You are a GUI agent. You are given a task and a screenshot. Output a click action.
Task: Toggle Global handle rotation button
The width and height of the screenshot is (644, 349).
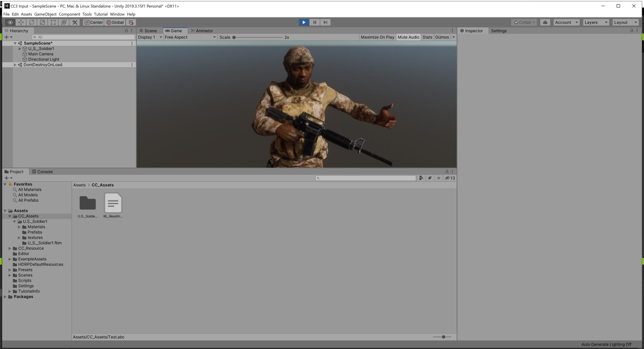(x=115, y=22)
